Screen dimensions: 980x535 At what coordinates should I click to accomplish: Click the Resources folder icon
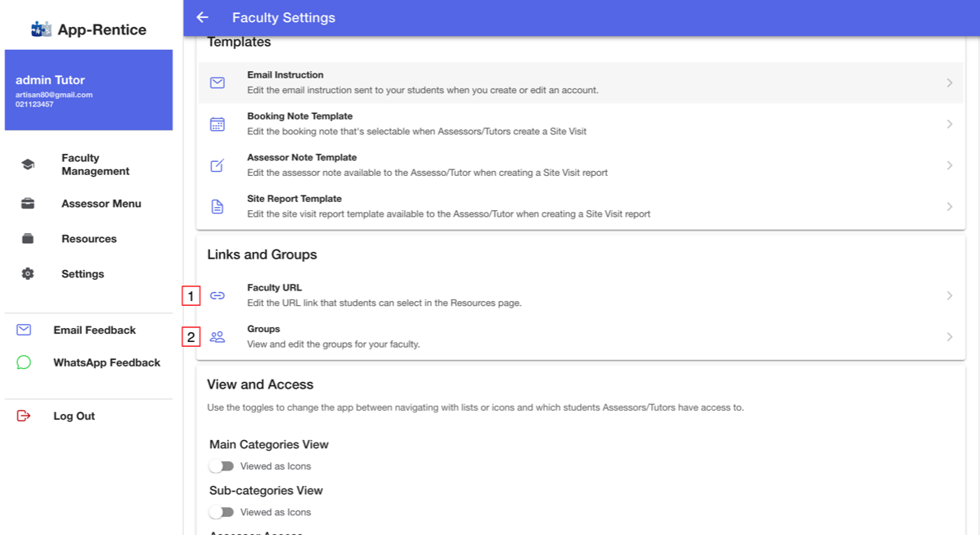point(28,239)
